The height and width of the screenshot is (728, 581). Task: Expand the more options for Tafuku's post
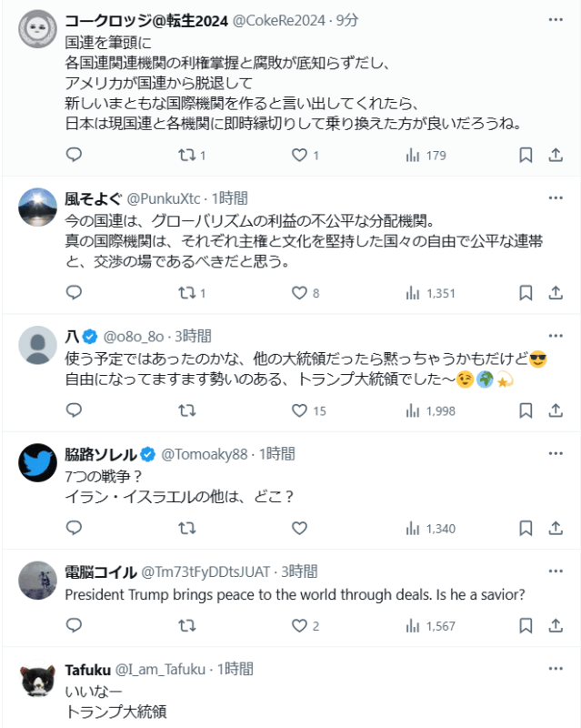point(556,669)
